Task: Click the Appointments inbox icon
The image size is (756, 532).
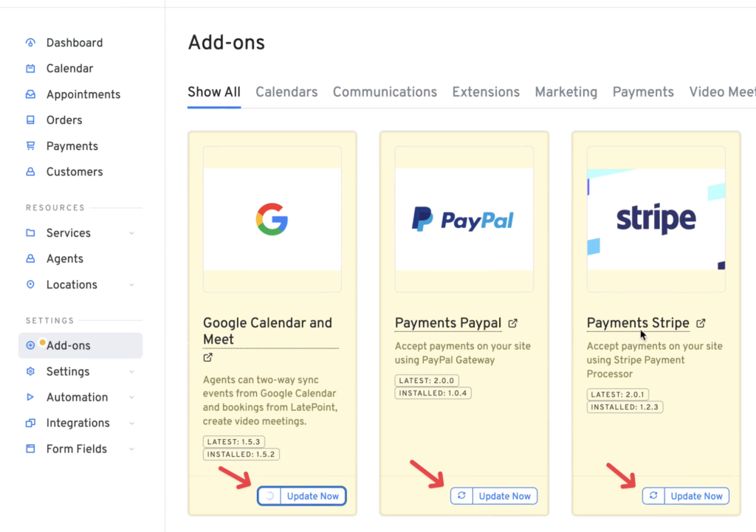Action: [x=30, y=94]
